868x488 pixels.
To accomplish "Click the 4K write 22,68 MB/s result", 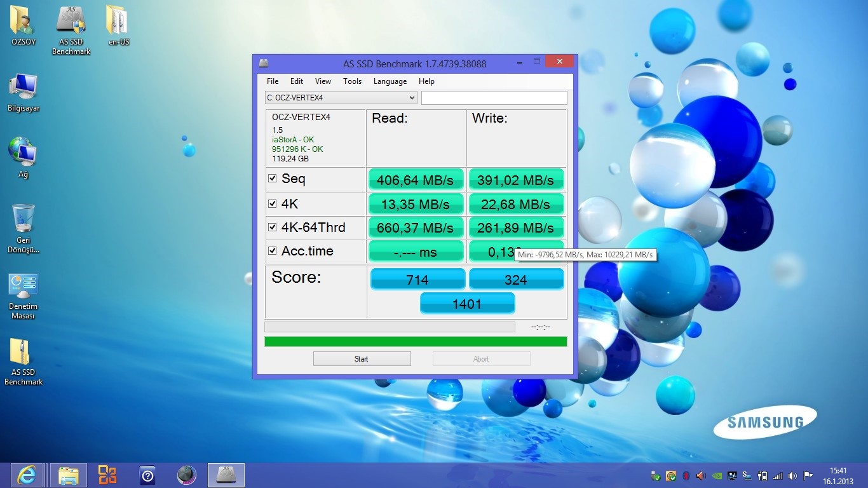I will point(516,204).
